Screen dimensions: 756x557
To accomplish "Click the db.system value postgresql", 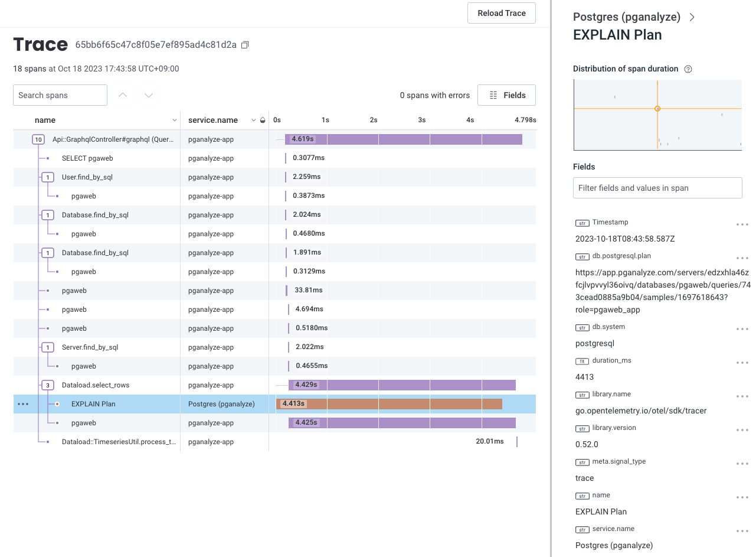I will (x=595, y=343).
